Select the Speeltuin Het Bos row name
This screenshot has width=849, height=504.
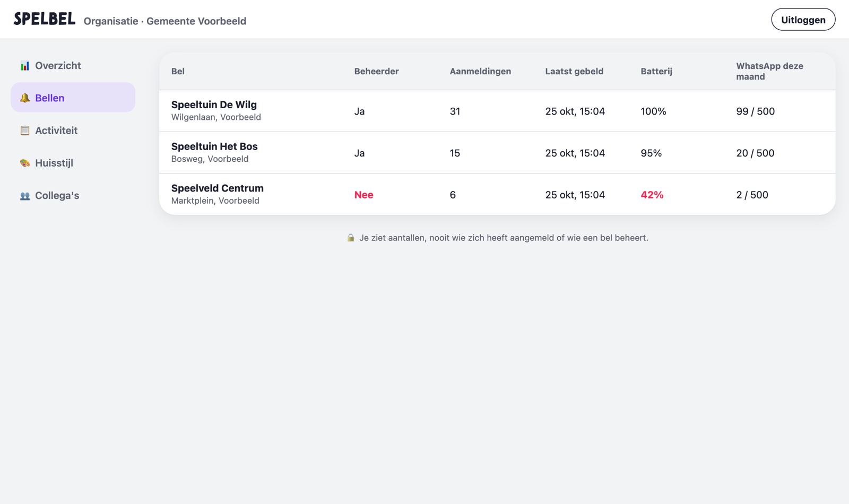[214, 146]
